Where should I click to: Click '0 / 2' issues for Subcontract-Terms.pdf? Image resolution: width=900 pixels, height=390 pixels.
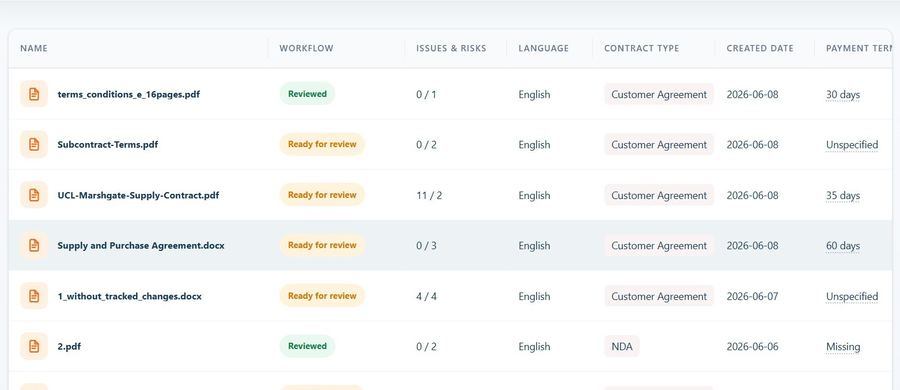click(x=426, y=145)
